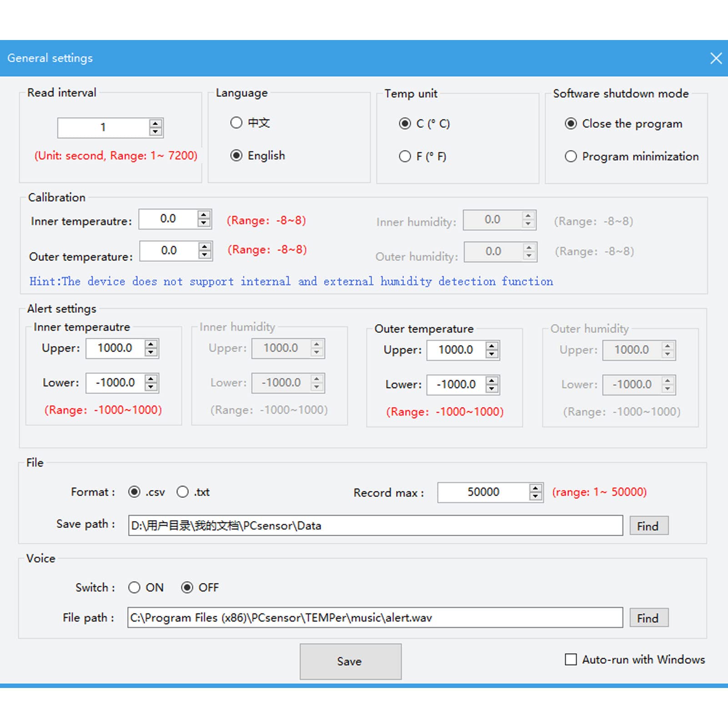Increase the Read interval spinner value
Screen dimensions: 728x728
pyautogui.click(x=156, y=124)
